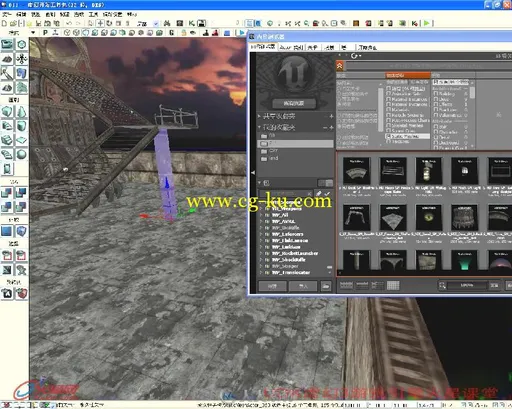The height and width of the screenshot is (409, 512).
Task: Check the Materials type filter
Action: (x=388, y=110)
